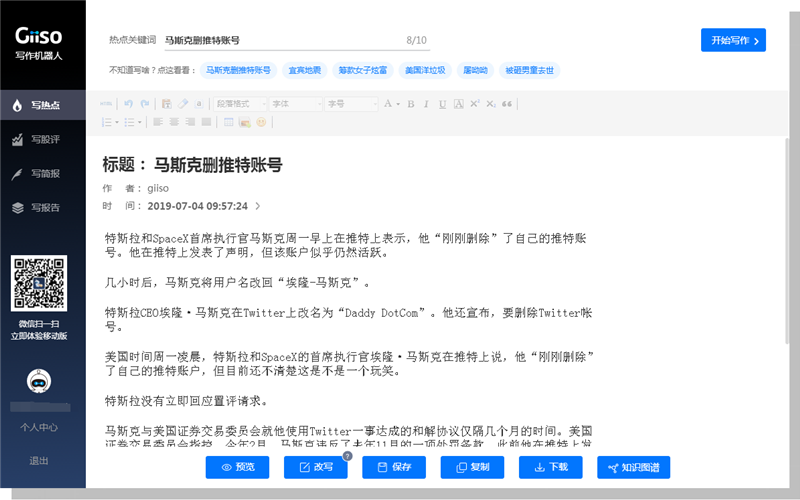Toggle HTML source view in editor toolbar
Image resolution: width=800 pixels, height=500 pixels.
(x=106, y=104)
